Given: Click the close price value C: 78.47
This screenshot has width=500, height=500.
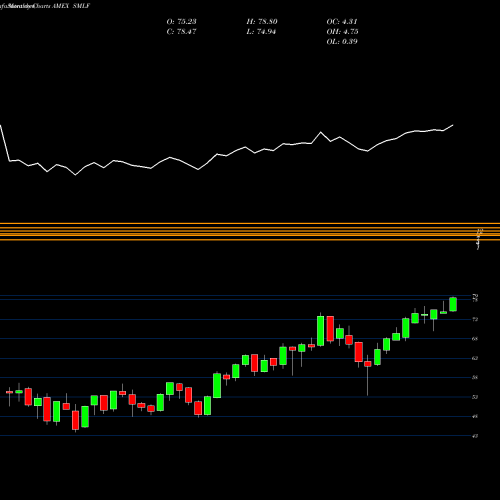Looking at the screenshot, I should click(x=181, y=32).
